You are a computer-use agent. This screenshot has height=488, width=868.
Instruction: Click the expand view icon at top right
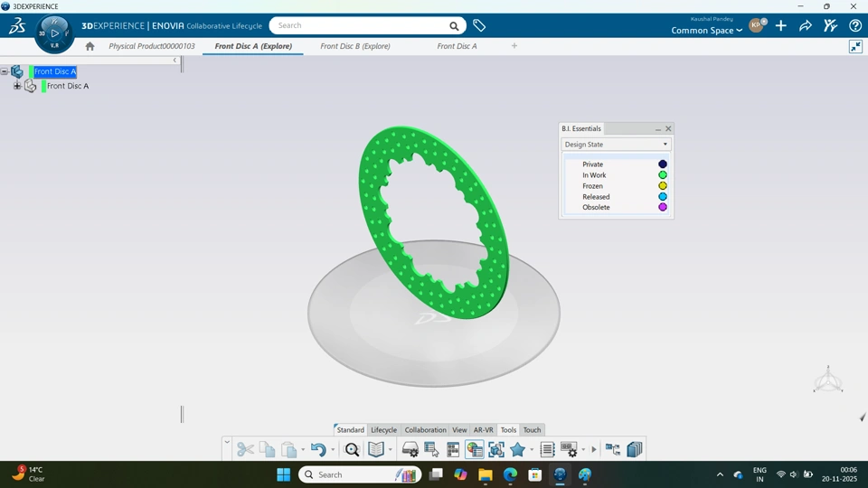tap(856, 46)
